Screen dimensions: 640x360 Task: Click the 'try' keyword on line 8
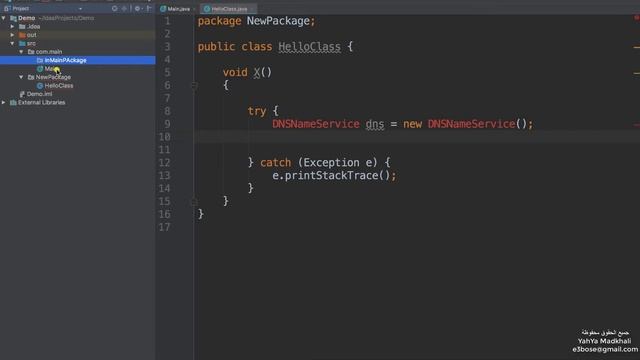coord(257,111)
